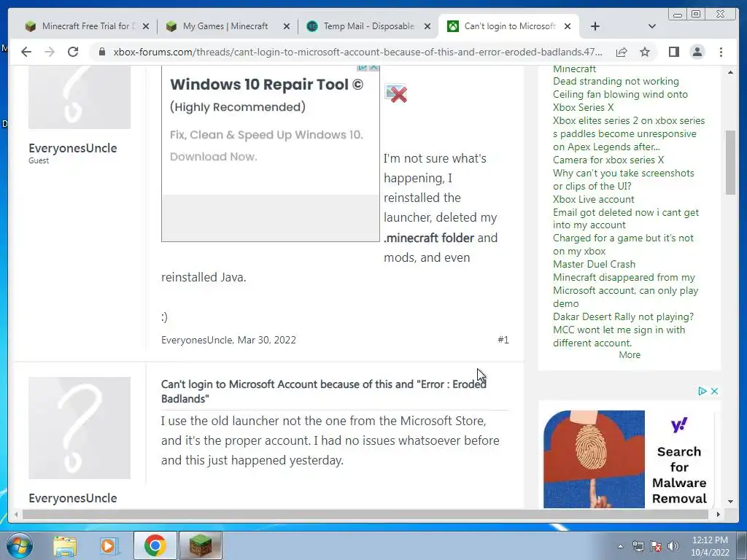Click the address bar URL field
Image resolution: width=747 pixels, height=560 pixels.
pyautogui.click(x=357, y=52)
